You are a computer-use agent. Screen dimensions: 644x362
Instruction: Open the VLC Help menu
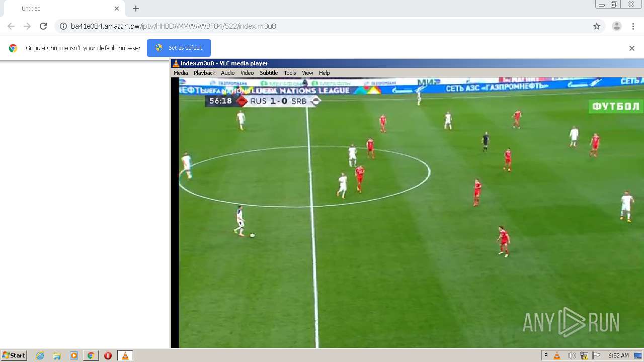point(325,73)
